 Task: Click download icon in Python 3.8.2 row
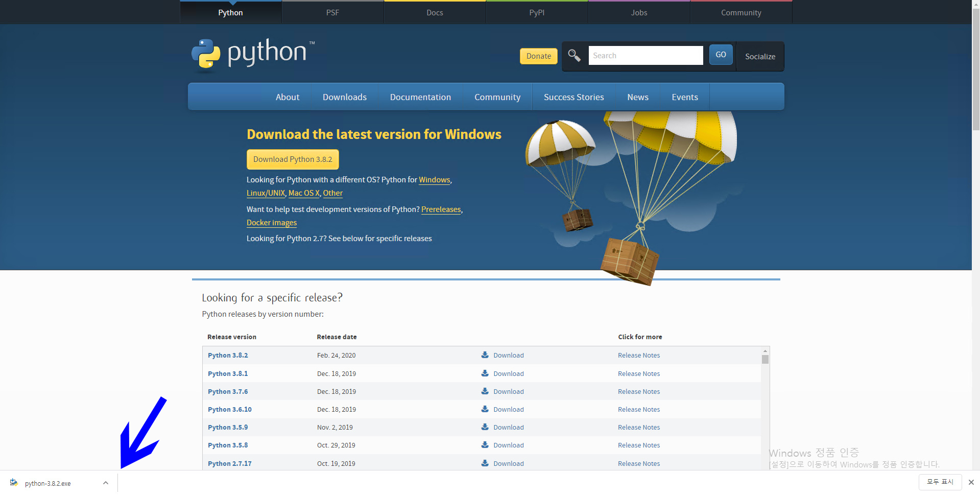(485, 355)
